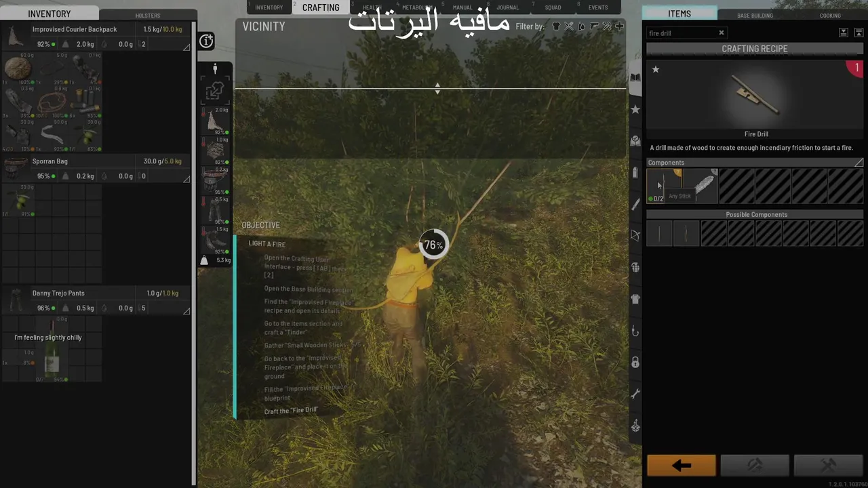The height and width of the screenshot is (488, 868).
Task: Select the olive item in Sporran Bag
Action: point(18,201)
